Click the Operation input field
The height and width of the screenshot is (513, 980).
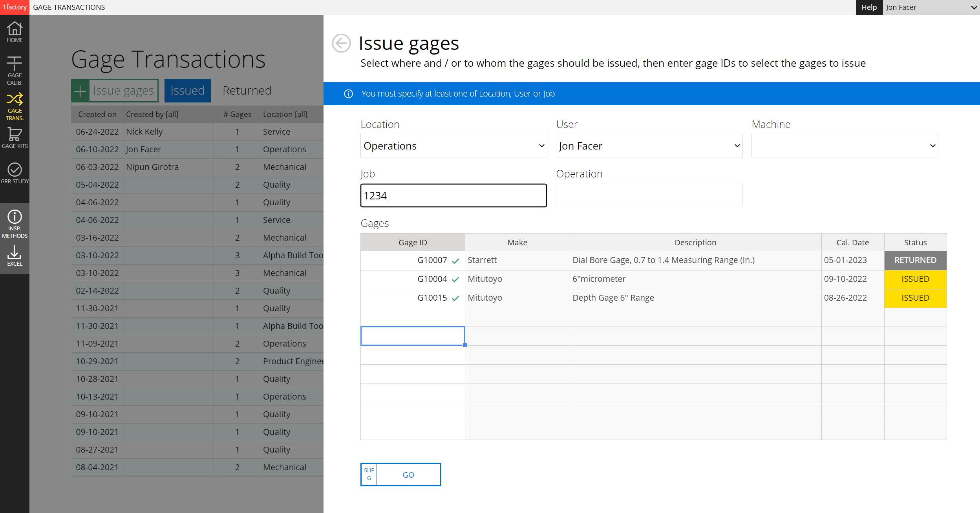click(x=649, y=195)
